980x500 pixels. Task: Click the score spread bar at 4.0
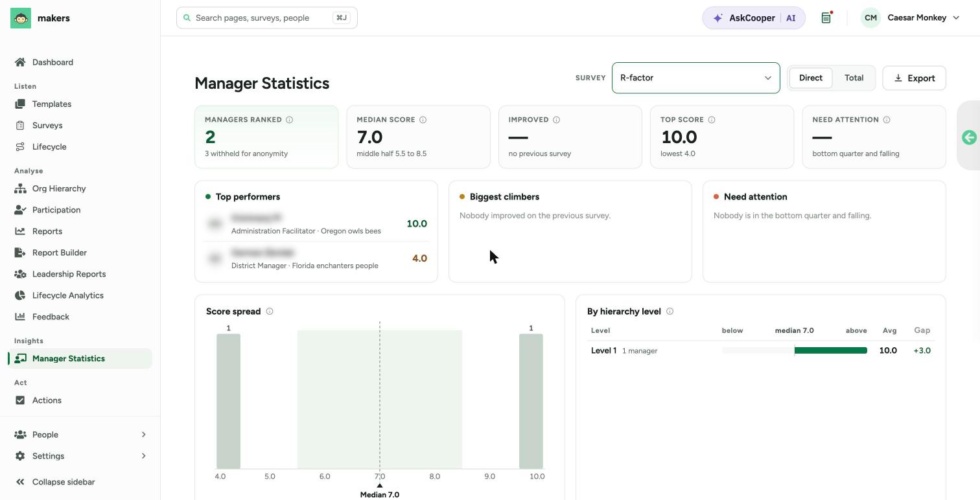tap(228, 401)
